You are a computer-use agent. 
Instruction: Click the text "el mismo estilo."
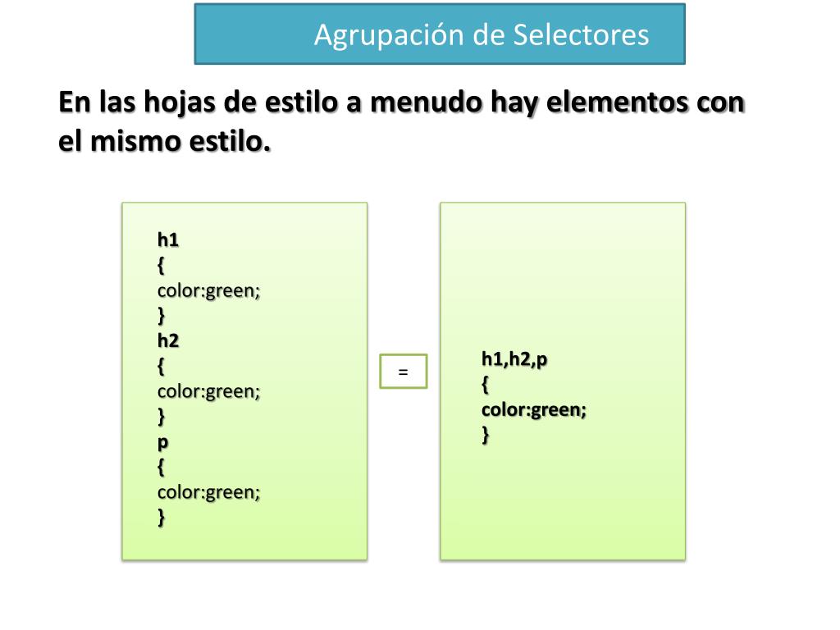164,142
